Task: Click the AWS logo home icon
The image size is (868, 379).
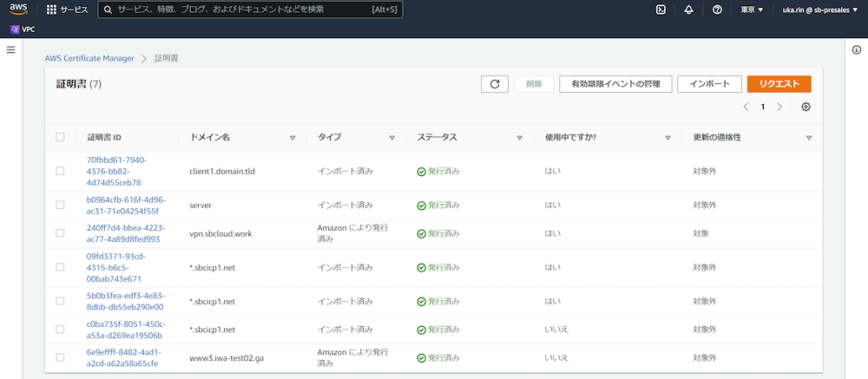Action: 21,10
